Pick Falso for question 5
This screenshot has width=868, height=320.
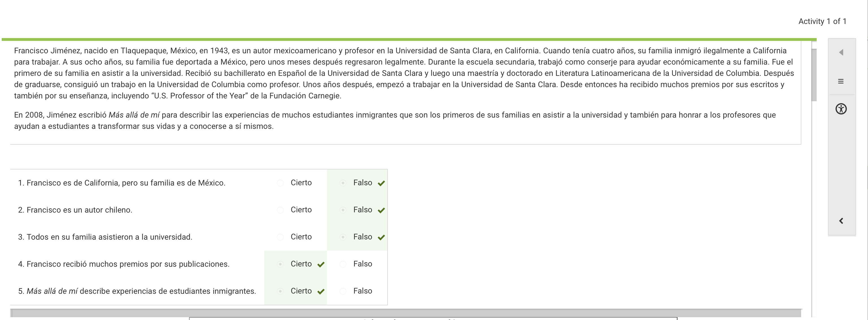pyautogui.click(x=343, y=291)
